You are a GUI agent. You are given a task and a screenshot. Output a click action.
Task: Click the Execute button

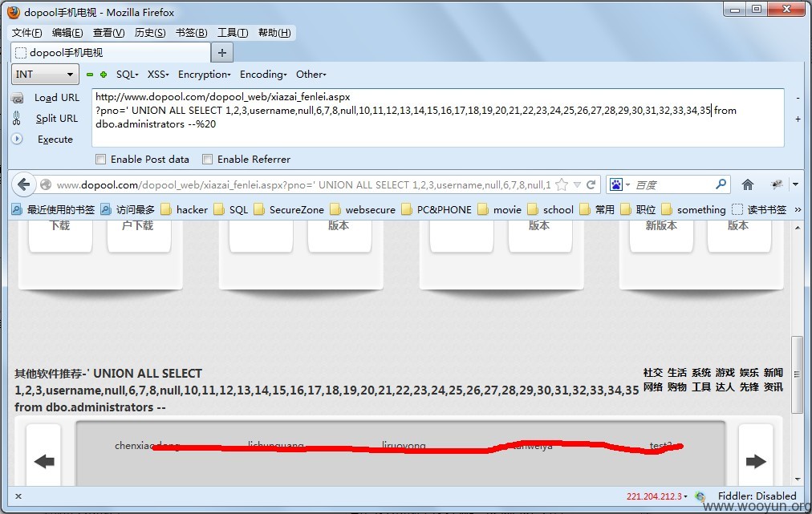pyautogui.click(x=55, y=140)
